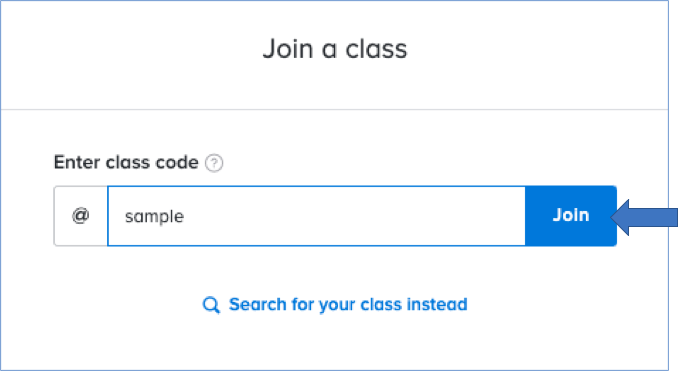Click the Enter class code label
Viewport: 678px width, 371px height.
(126, 163)
